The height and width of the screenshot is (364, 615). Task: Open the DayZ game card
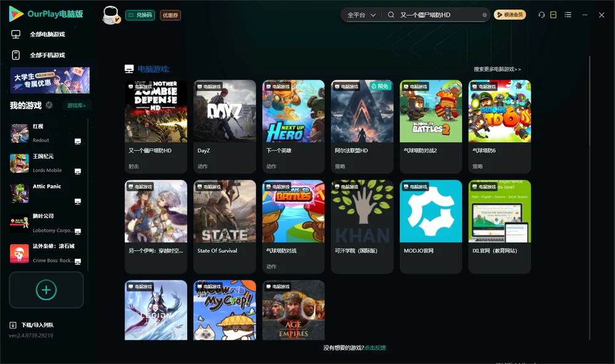pyautogui.click(x=224, y=126)
